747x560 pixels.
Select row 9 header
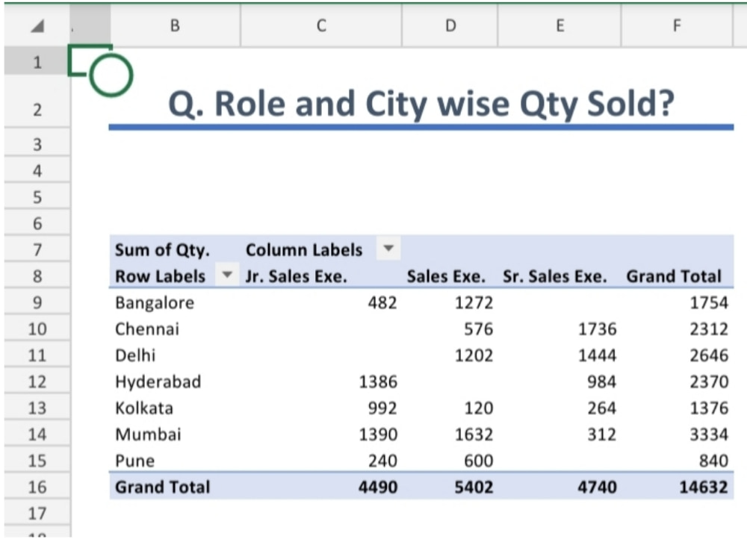click(x=37, y=302)
